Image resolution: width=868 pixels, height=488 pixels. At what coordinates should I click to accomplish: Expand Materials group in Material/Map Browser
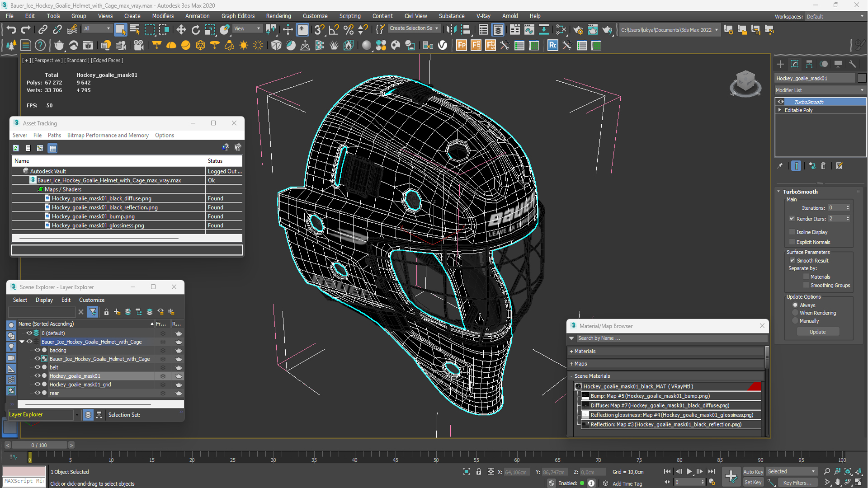571,351
